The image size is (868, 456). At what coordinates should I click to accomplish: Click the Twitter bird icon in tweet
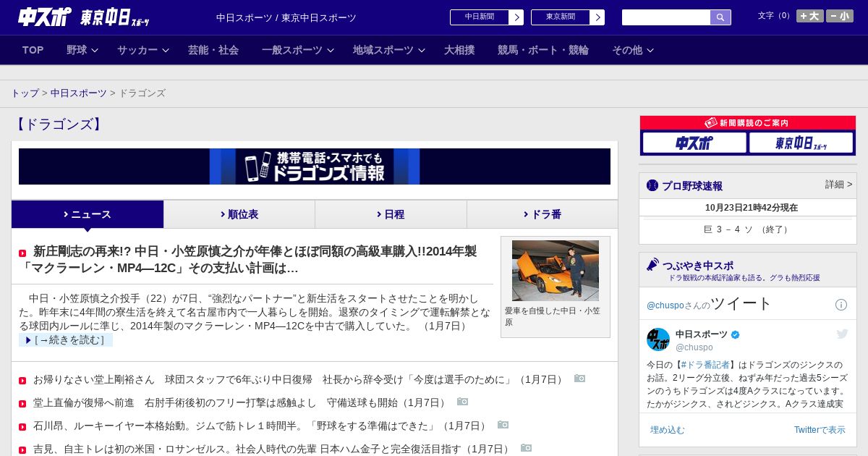point(842,334)
